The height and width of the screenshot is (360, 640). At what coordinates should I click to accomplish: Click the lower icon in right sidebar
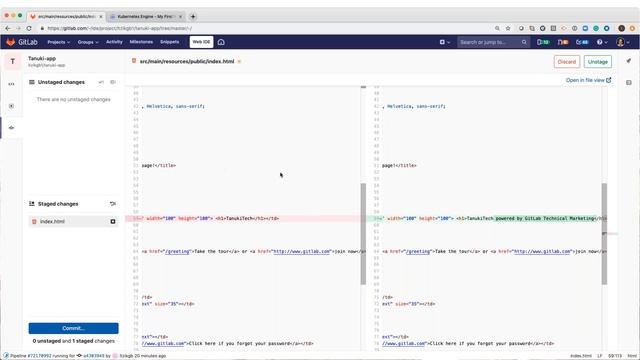pyautogui.click(x=629, y=82)
